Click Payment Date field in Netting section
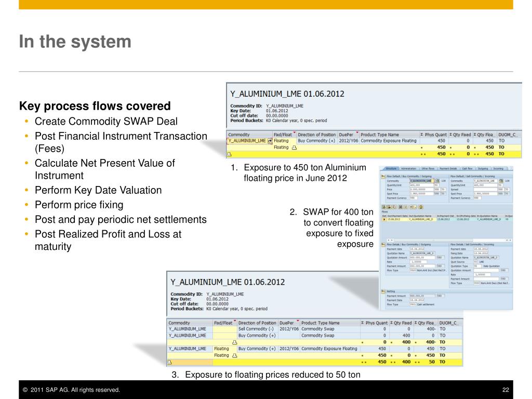The image size is (532, 399). click(417, 300)
